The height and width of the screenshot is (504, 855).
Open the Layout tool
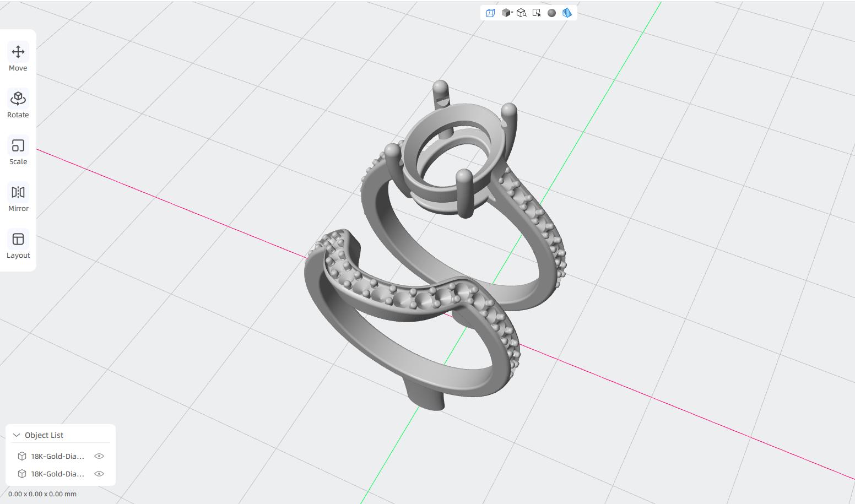(18, 245)
